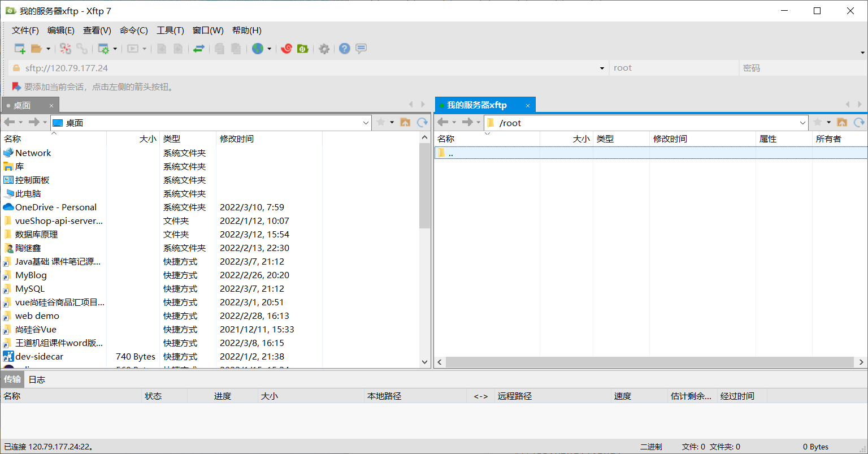The image size is (868, 454).
Task: Switch to the 日志 tab
Action: coord(37,379)
